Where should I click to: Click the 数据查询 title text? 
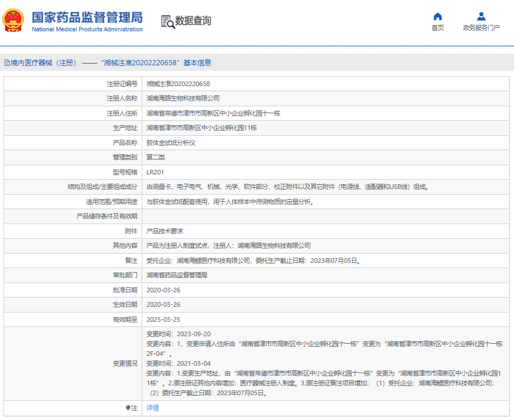click(193, 21)
